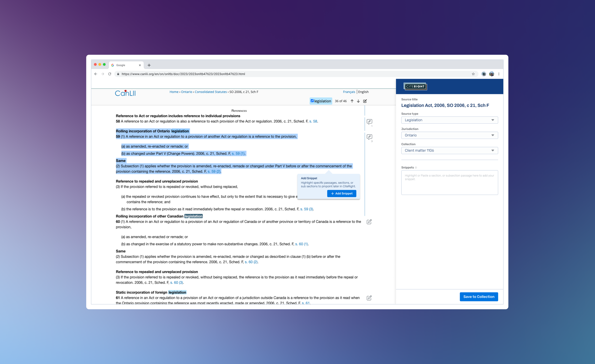Viewport: 595px width, 364px height.
Task: Click the edit icon beside section 60
Action: tap(369, 222)
